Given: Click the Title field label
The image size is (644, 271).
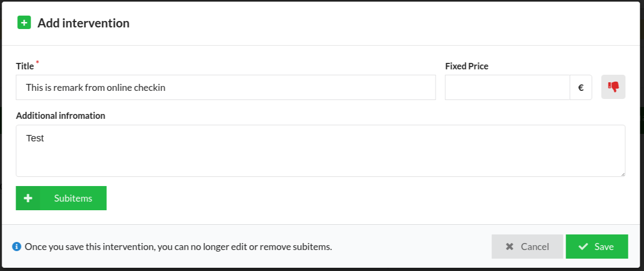Looking at the screenshot, I should 25,66.
